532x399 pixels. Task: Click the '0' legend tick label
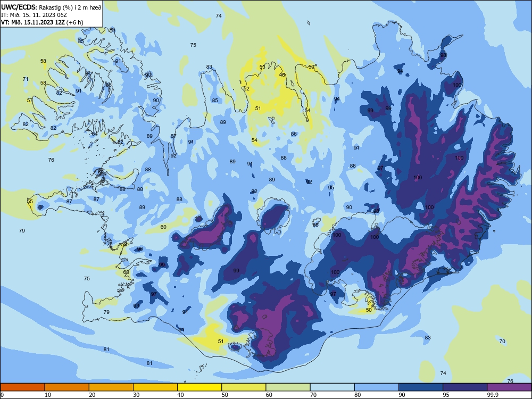(2, 395)
